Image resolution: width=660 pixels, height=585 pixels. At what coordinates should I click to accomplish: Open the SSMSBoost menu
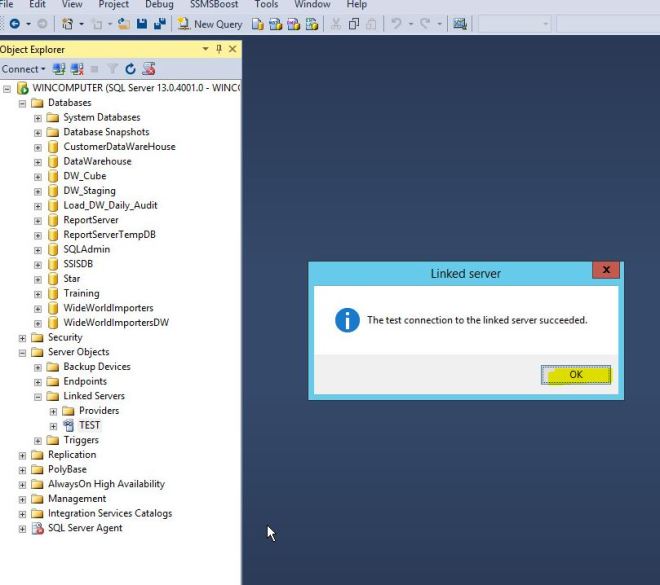pyautogui.click(x=213, y=5)
